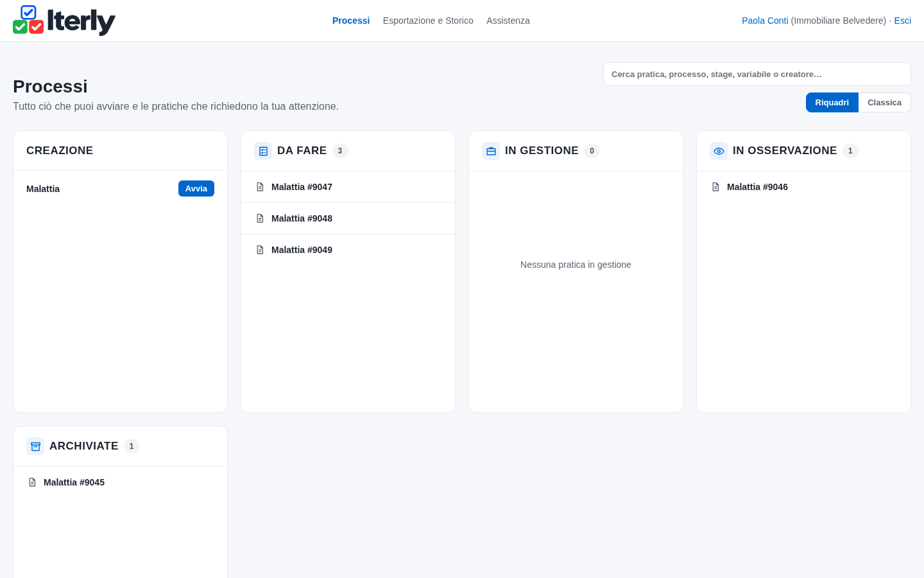Click the In Gestione count badge 0
The height and width of the screenshot is (578, 924).
[592, 151]
